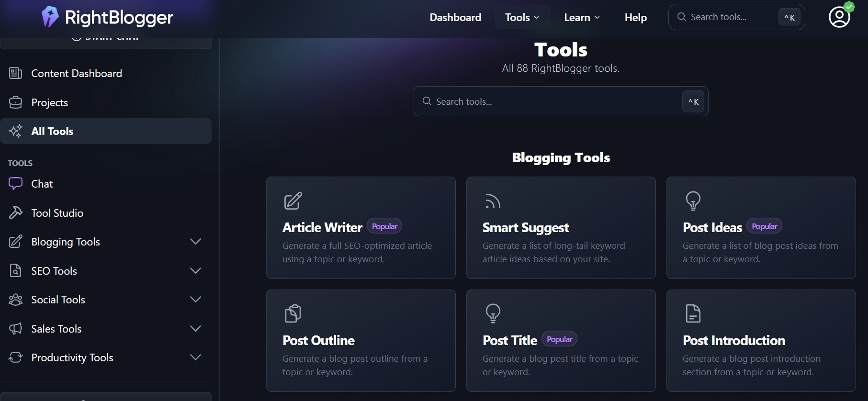Expand the Social Tools sidebar chevron
This screenshot has height=401, width=868.
[x=195, y=300]
